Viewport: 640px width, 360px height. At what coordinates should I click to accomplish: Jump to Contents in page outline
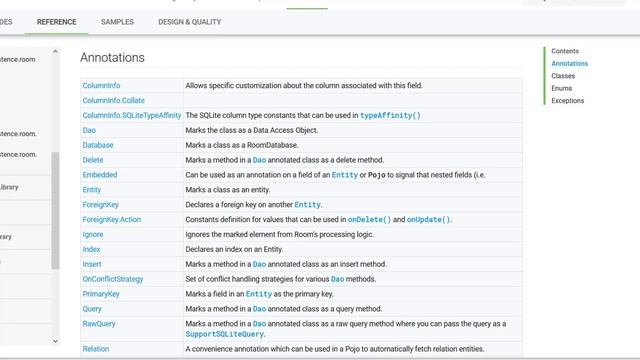pyautogui.click(x=565, y=51)
